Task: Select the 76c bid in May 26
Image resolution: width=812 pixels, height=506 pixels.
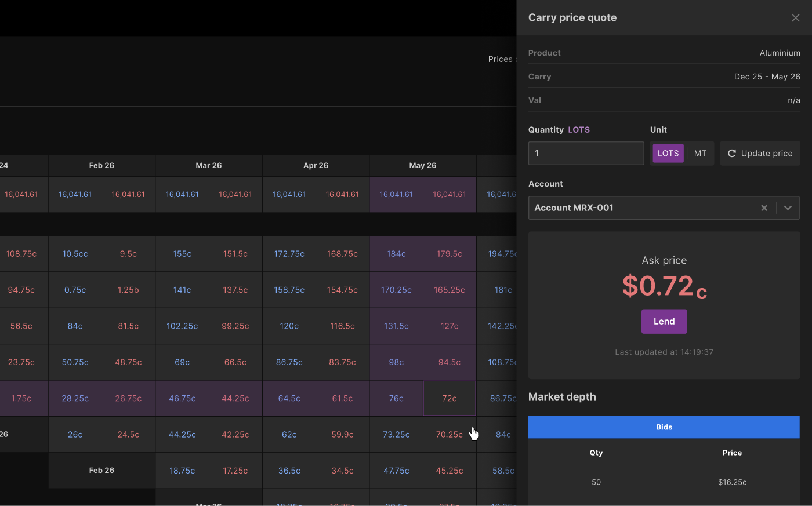Action: (396, 399)
